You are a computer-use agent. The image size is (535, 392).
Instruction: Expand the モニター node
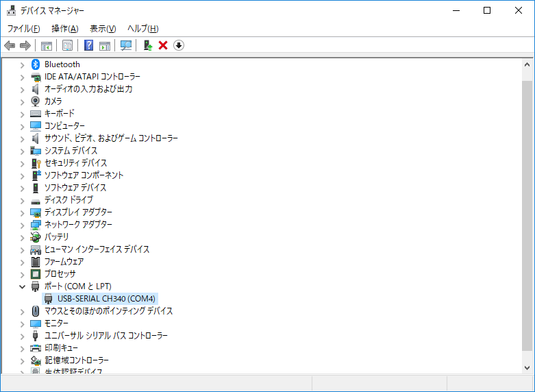point(22,323)
